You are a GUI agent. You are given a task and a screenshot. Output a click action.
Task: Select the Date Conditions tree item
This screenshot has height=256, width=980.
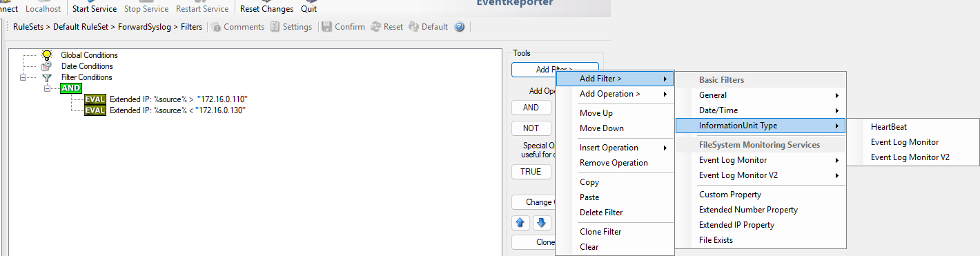pos(87,66)
